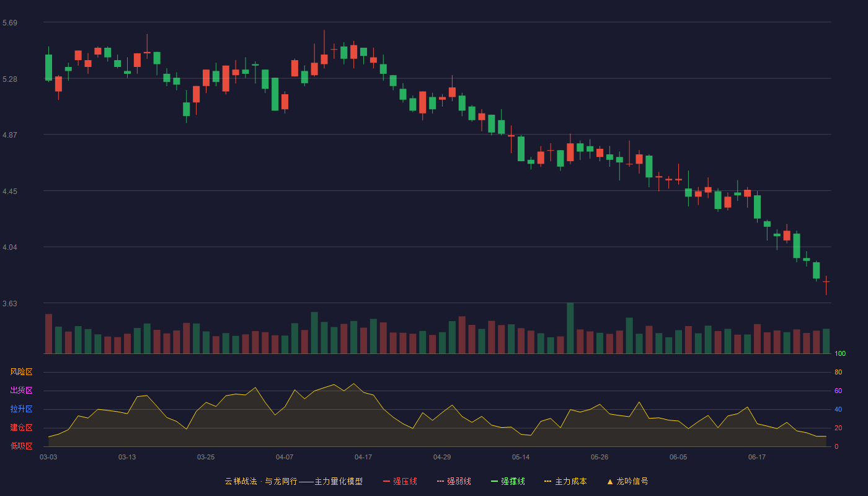Image resolution: width=868 pixels, height=496 pixels.
Task: Click the green 100 indicator axis value
Action: point(840,353)
